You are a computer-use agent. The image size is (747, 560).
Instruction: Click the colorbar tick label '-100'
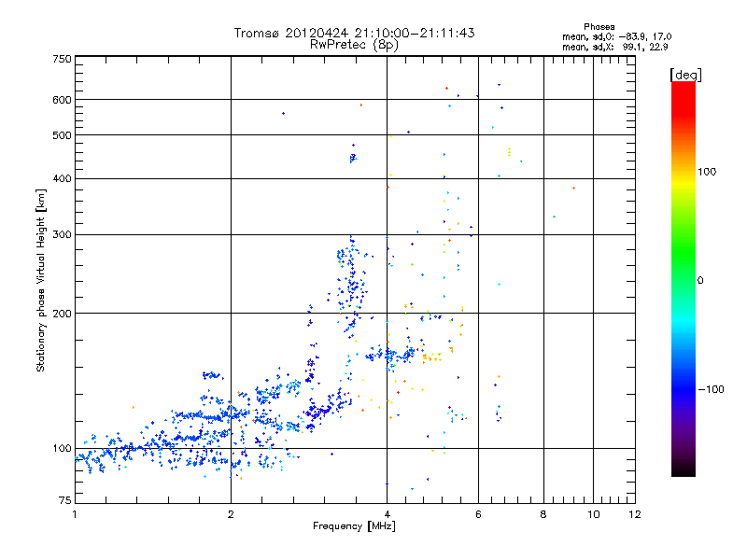711,389
